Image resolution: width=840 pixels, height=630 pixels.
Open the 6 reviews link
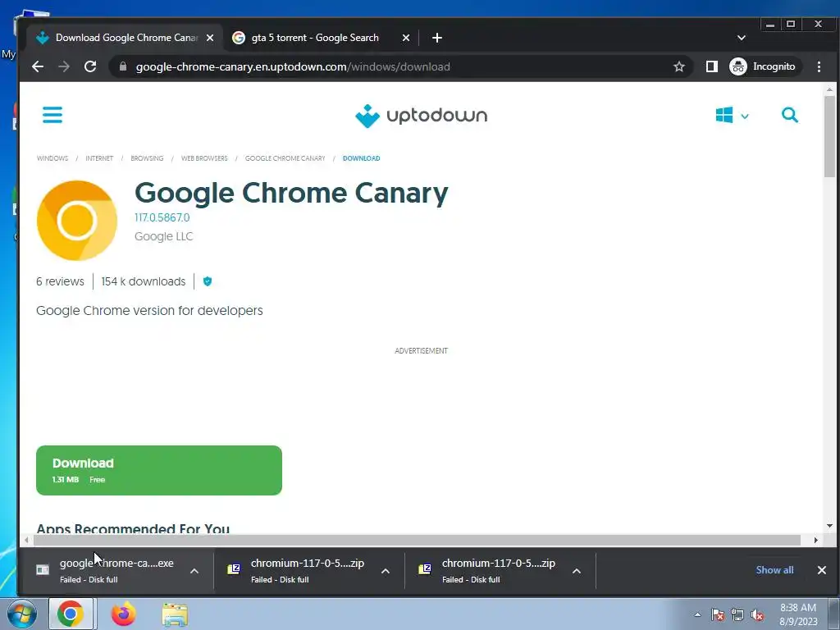tap(60, 281)
